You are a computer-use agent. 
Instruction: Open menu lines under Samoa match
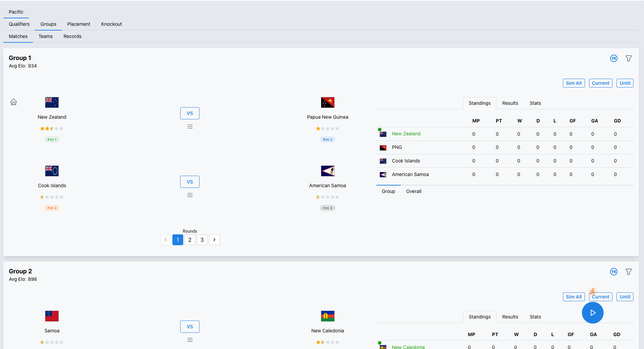point(190,340)
